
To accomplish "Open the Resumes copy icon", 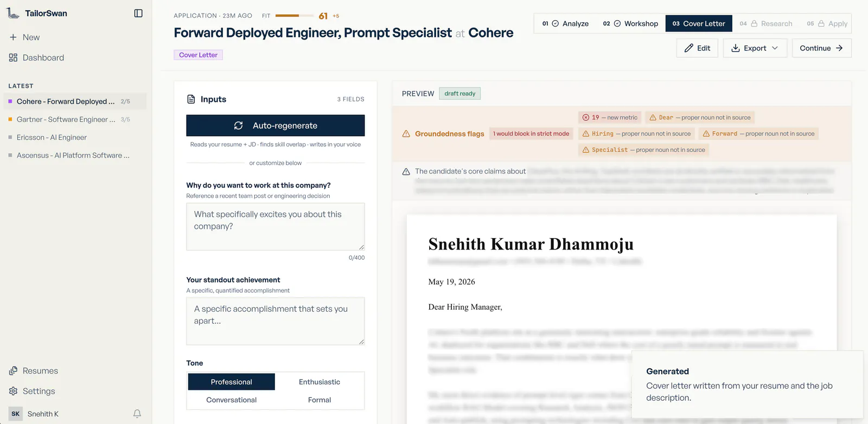I will [x=13, y=371].
